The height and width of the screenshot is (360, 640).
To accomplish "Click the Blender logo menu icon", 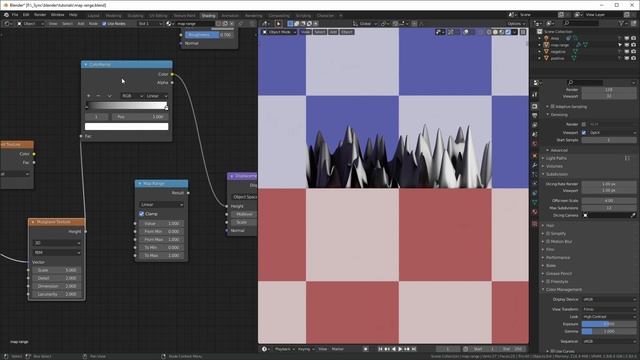I will pyautogui.click(x=6, y=15).
